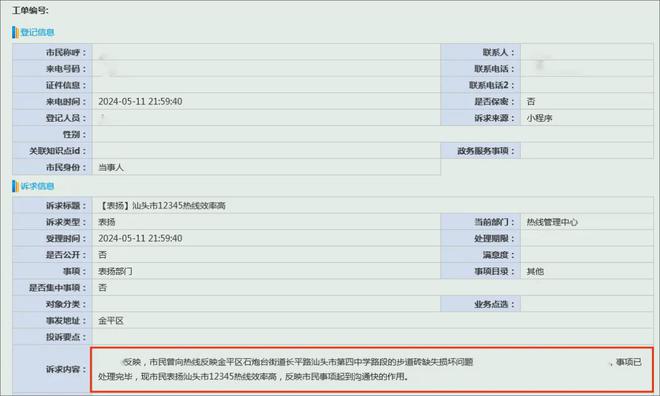This screenshot has height=396, width=660.
Task: Click the 事发地址 value 金平区
Action: click(111, 320)
